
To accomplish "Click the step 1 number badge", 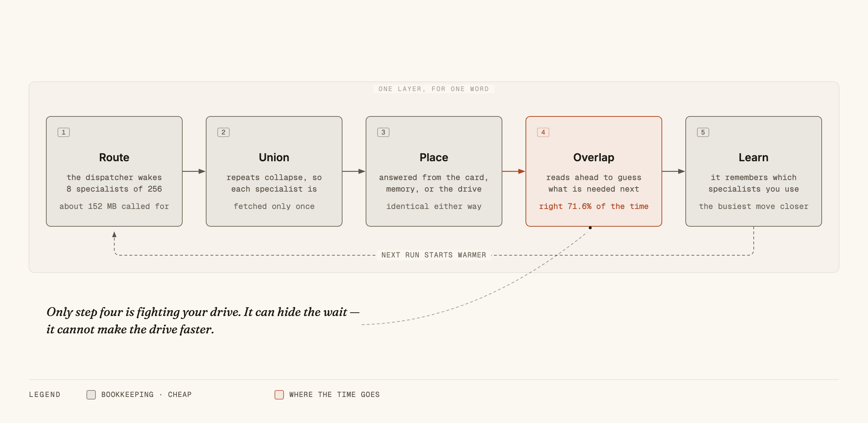I will (x=64, y=132).
